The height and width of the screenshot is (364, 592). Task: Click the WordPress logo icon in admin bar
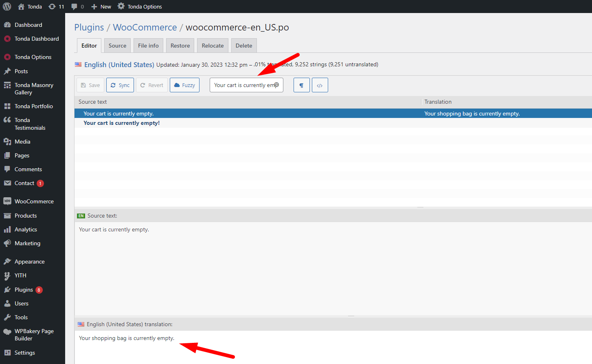click(7, 7)
